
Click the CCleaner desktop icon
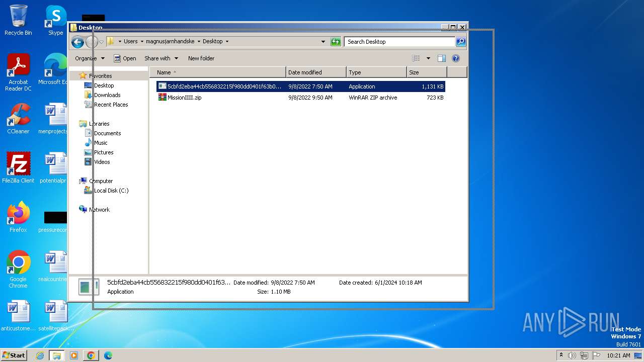pyautogui.click(x=18, y=119)
